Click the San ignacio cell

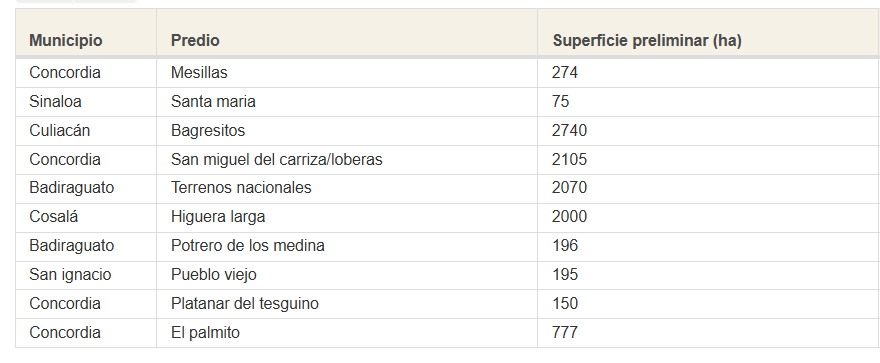(x=86, y=275)
